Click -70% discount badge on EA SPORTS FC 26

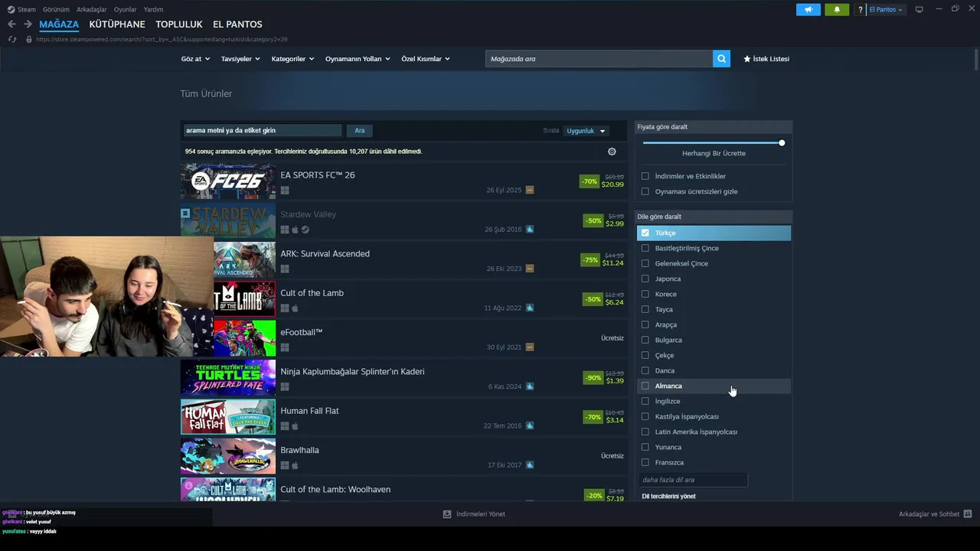[x=590, y=181]
